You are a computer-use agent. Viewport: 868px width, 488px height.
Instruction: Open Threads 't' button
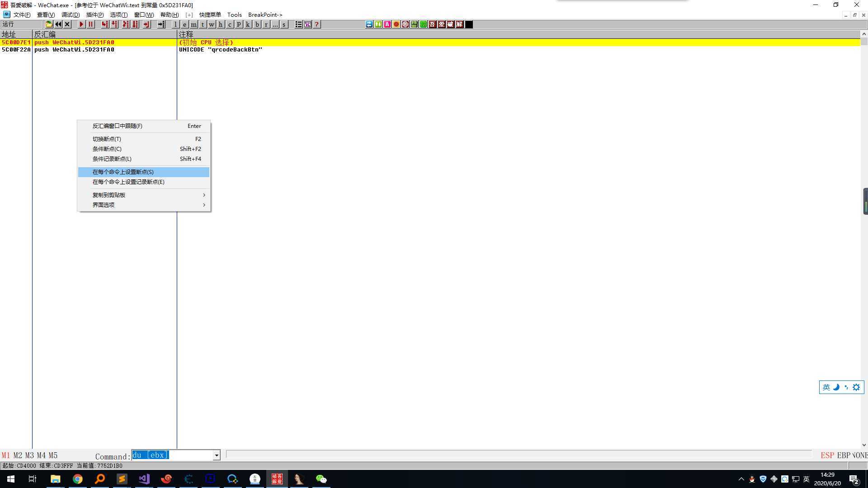click(x=203, y=24)
